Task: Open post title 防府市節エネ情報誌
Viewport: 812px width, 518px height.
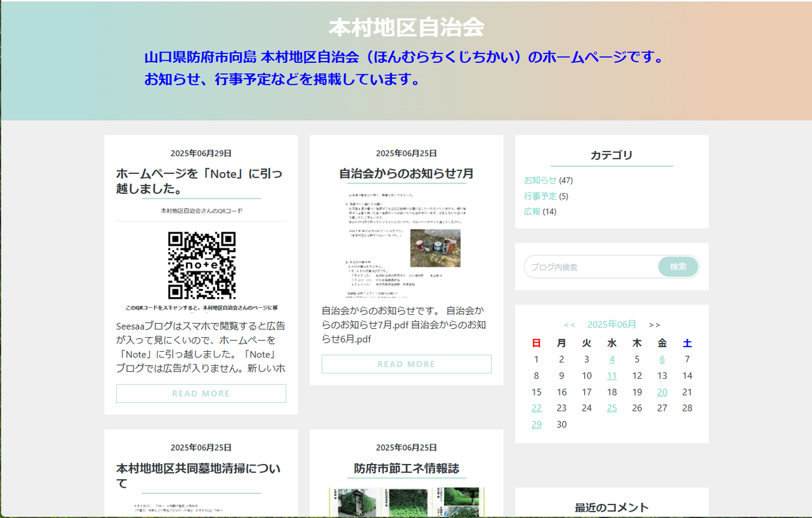Action: 407,469
